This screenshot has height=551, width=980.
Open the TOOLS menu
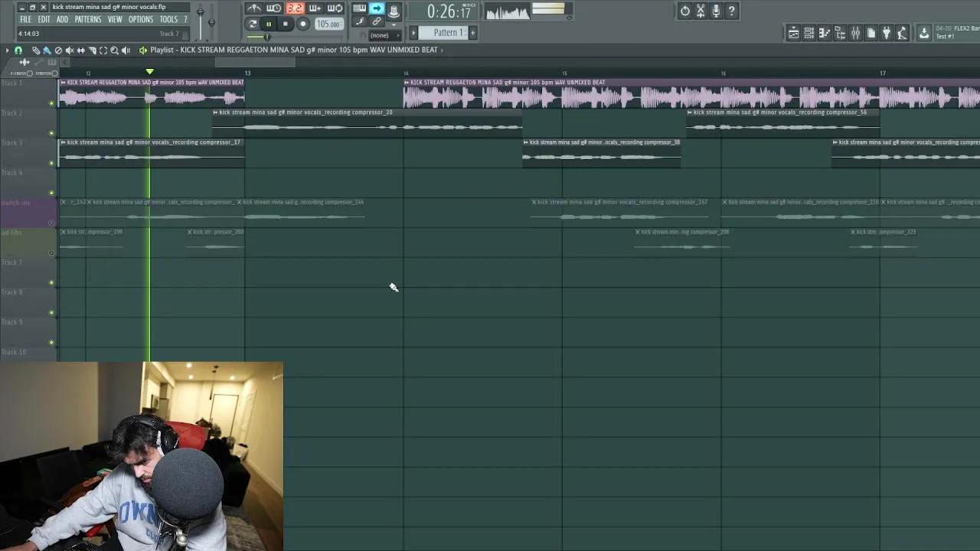pos(168,19)
